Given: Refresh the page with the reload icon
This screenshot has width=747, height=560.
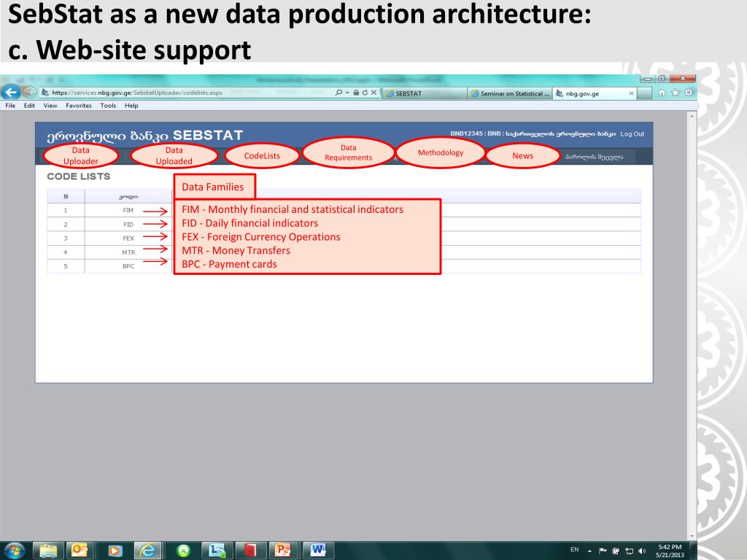Looking at the screenshot, I should point(365,93).
